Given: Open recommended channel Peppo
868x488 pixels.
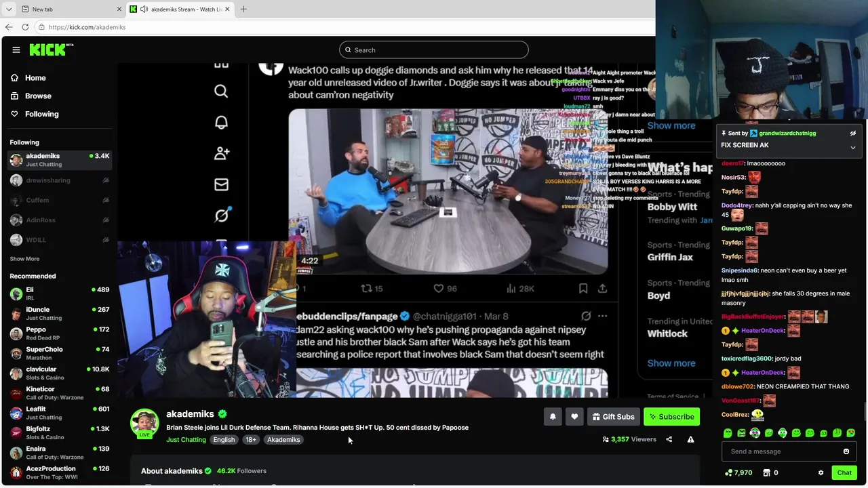Looking at the screenshot, I should click(x=60, y=333).
